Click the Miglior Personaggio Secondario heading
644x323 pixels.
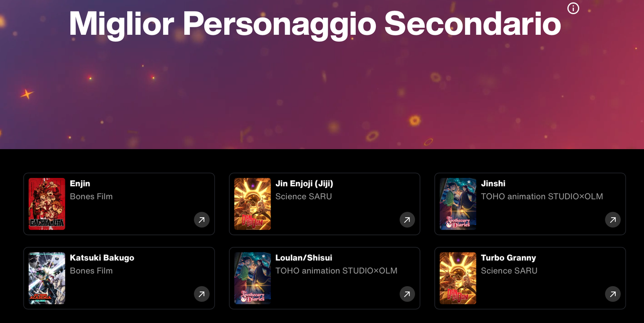click(315, 23)
